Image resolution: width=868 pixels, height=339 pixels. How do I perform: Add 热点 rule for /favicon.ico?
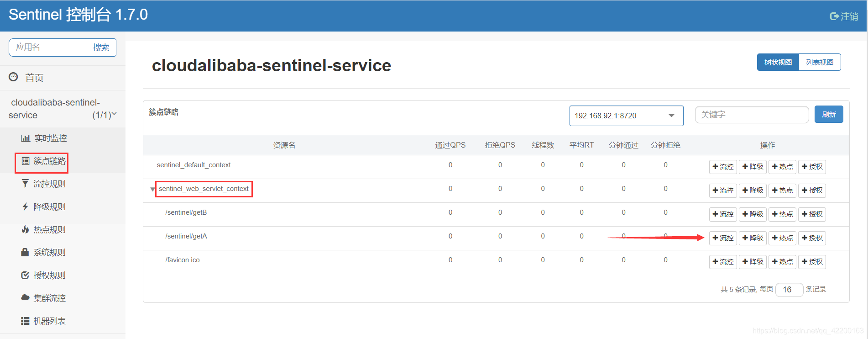click(x=782, y=262)
